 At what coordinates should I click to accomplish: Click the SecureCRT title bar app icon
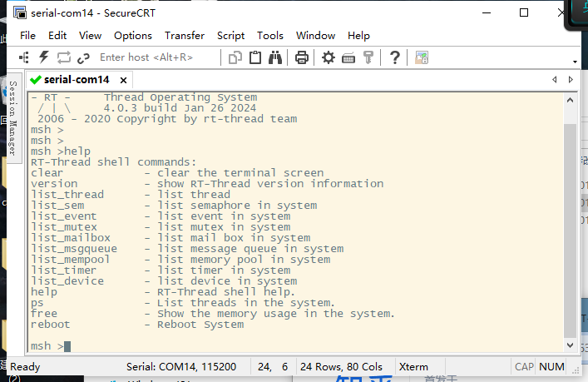[x=20, y=12]
